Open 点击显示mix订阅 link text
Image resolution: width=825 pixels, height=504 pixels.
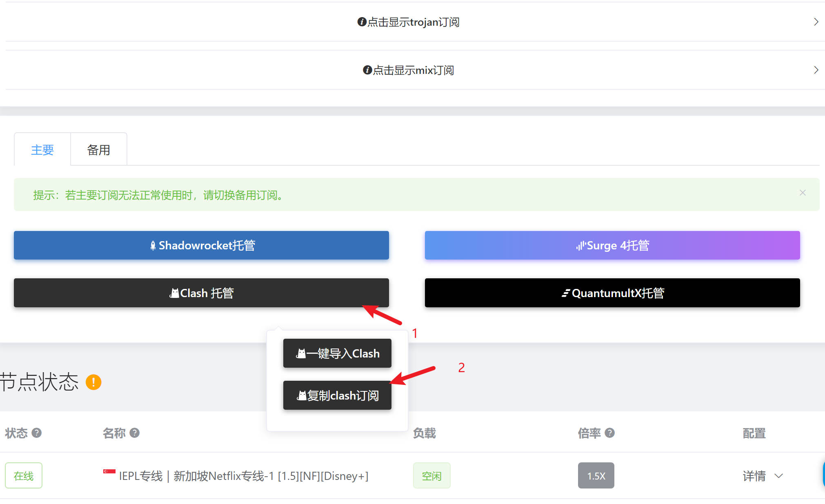pyautogui.click(x=413, y=70)
